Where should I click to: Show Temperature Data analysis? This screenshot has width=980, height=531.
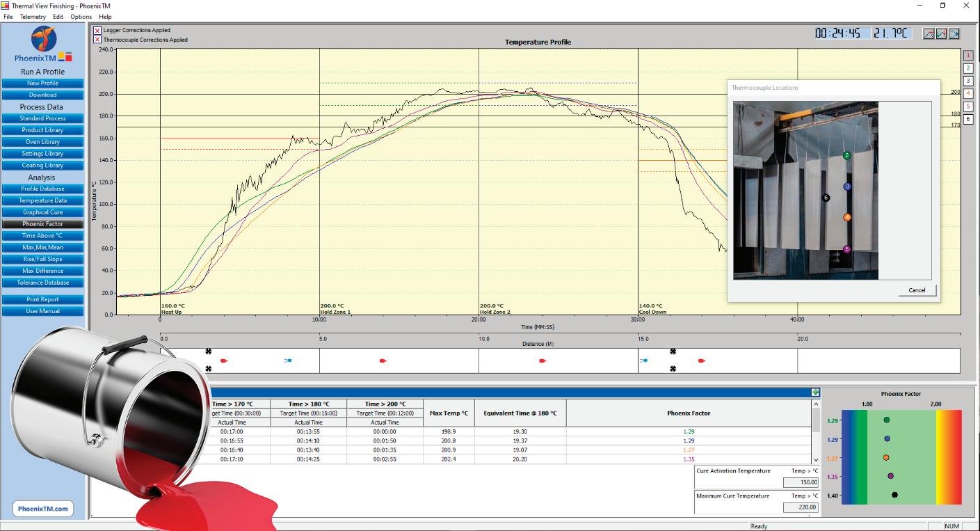[x=43, y=200]
